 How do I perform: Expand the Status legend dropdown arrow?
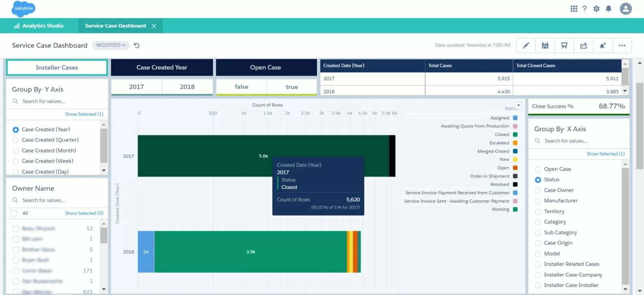518,105
